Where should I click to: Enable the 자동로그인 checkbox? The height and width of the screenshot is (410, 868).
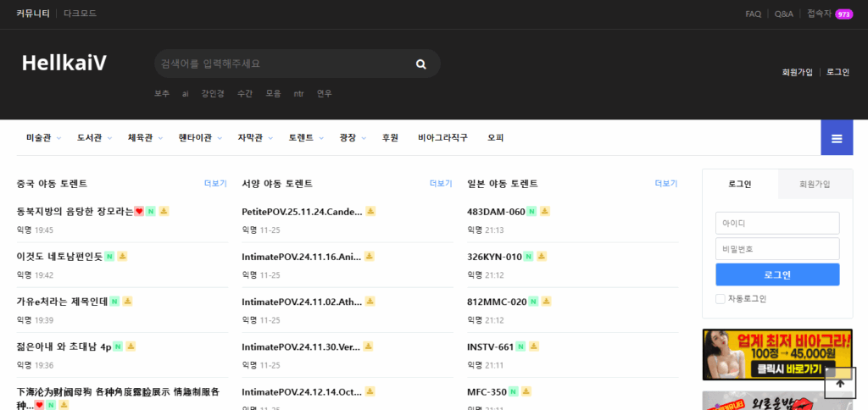point(721,298)
